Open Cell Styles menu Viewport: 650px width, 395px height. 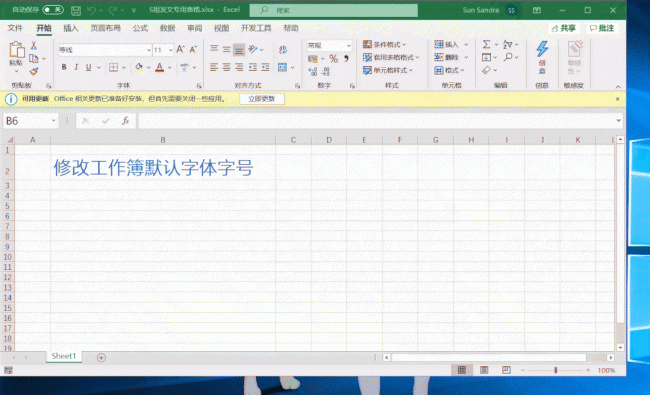388,70
